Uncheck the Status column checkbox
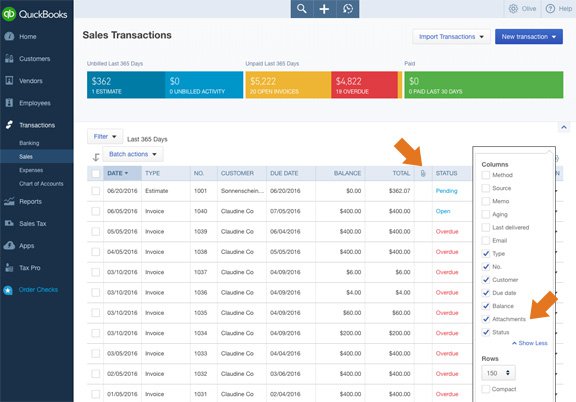The width and height of the screenshot is (576, 402). [486, 332]
